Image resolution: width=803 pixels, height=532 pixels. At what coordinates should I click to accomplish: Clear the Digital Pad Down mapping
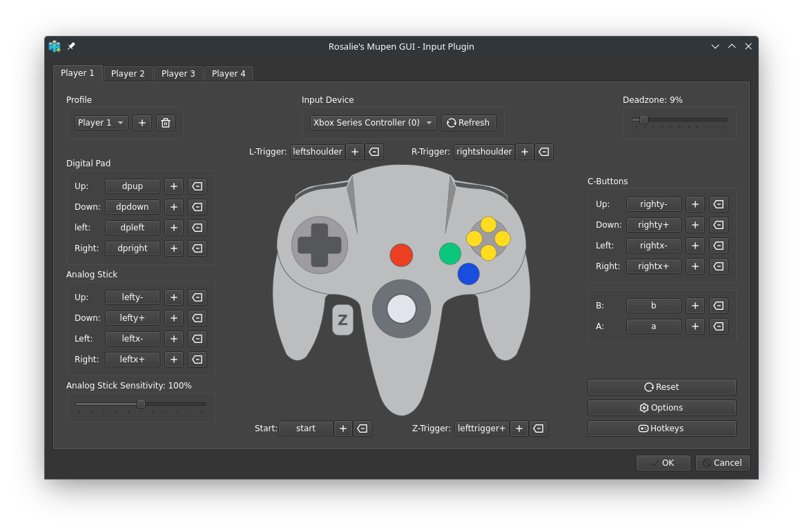[197, 207]
